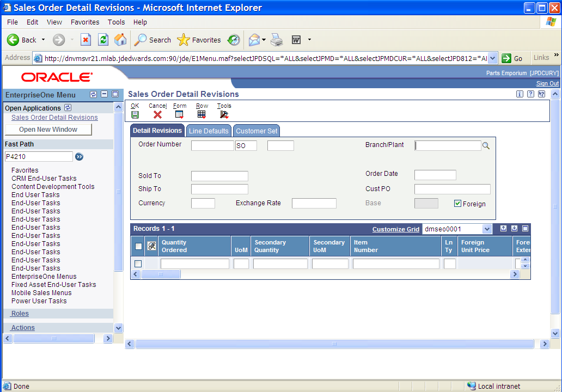Click into the Branch/Plant input field
562x392 pixels.
(x=448, y=145)
